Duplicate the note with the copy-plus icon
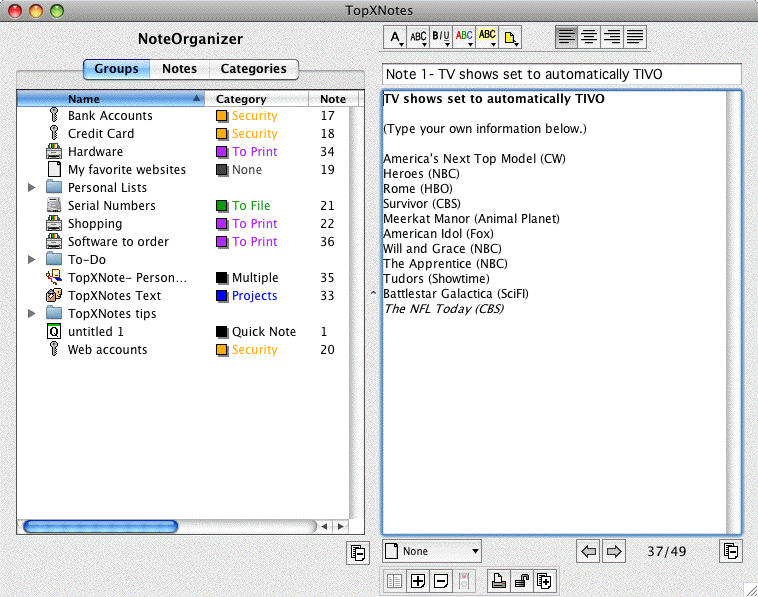Viewport: 758px width, 597px height. tap(544, 581)
